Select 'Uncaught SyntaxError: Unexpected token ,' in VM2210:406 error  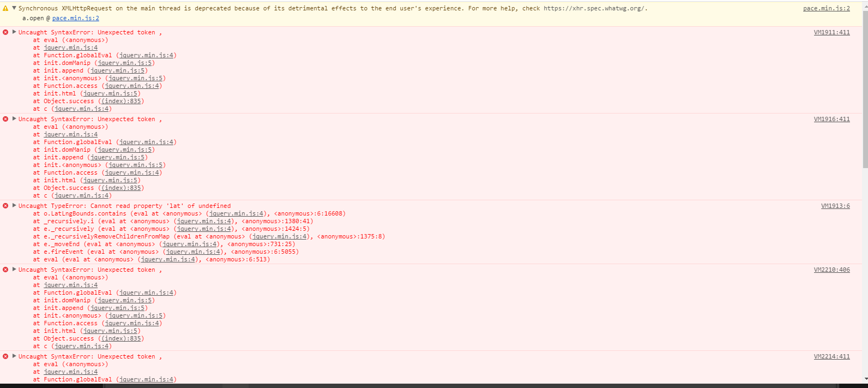coord(90,270)
